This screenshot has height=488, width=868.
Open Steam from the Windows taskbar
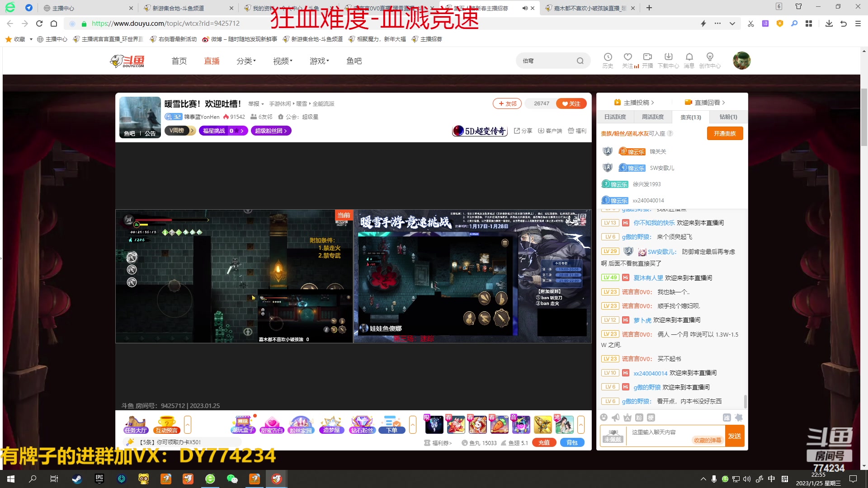coord(77,479)
